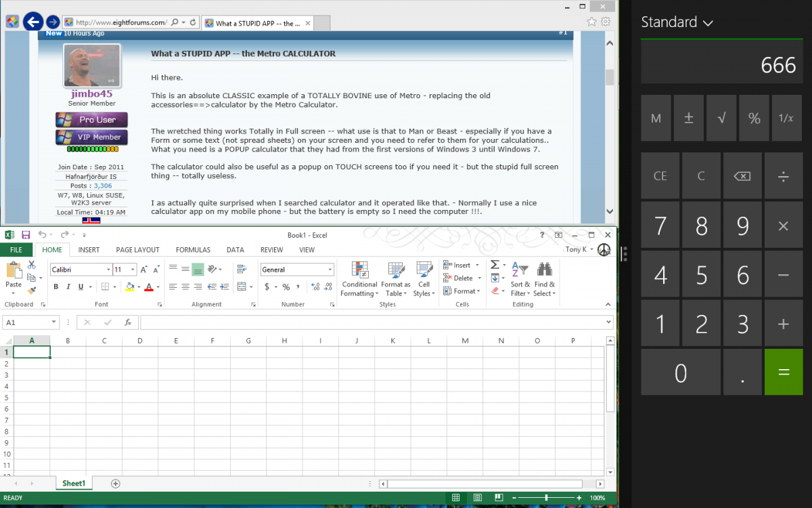This screenshot has width=812, height=508.
Task: Click the Decrease Indent icon
Action: (212, 287)
